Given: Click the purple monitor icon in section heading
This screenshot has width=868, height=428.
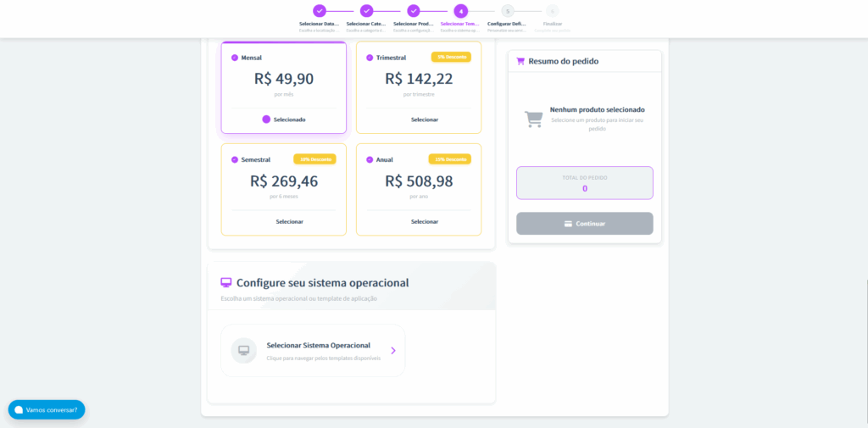Looking at the screenshot, I should click(x=225, y=282).
